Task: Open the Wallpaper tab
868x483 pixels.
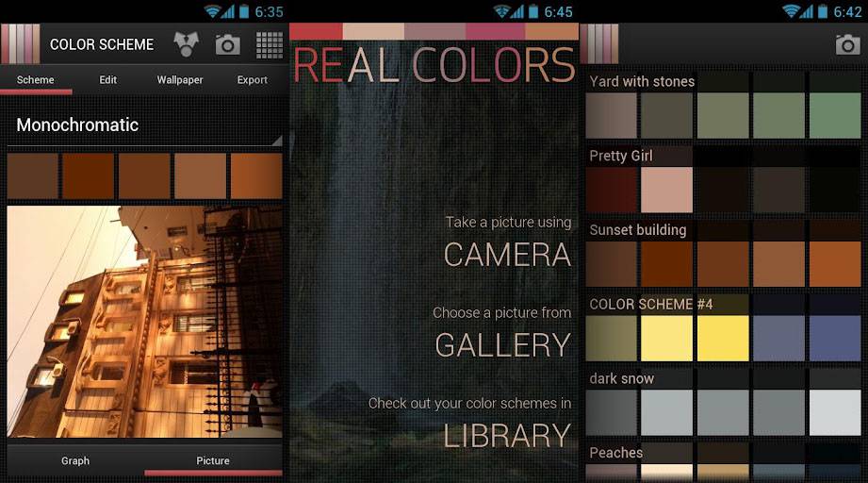Action: (x=180, y=80)
